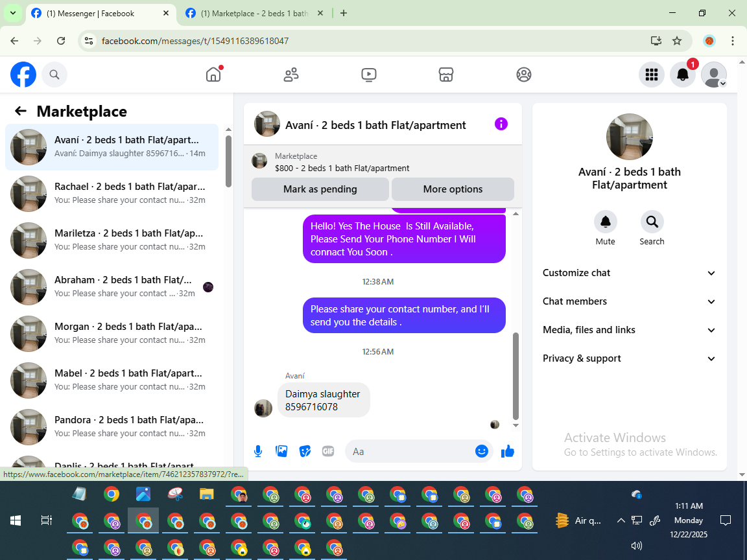
Task: Open File Explorer from the taskbar
Action: (206, 495)
